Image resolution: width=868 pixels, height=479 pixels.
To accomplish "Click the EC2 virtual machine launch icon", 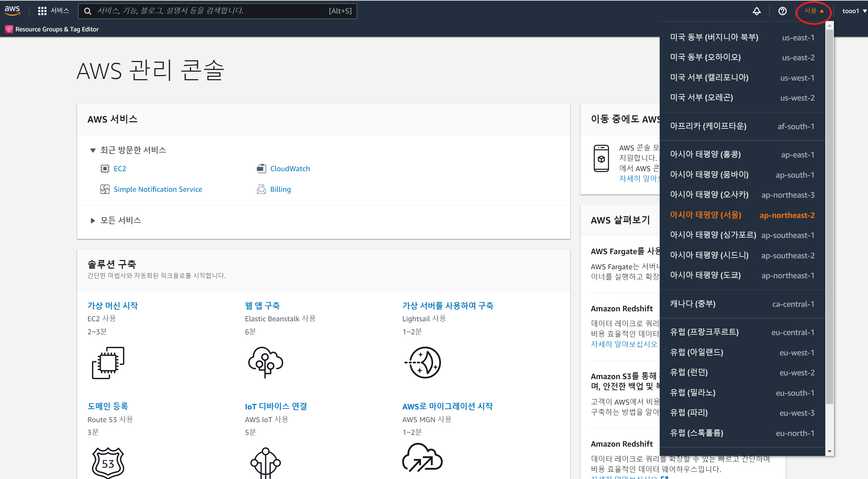I will pos(108,363).
